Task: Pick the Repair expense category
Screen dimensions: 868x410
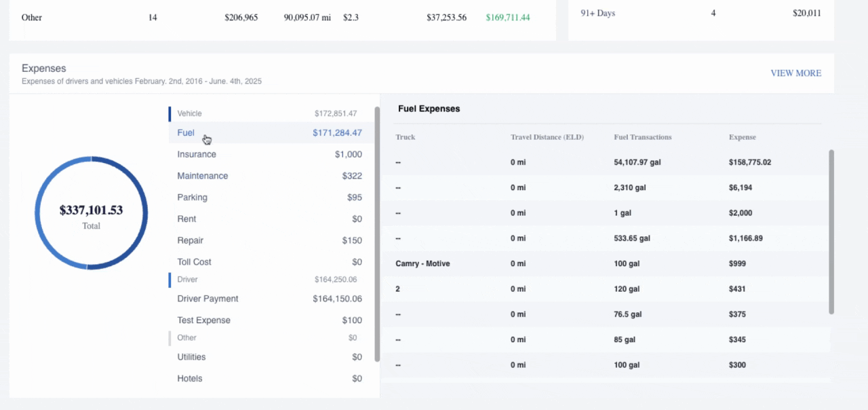Action: point(190,240)
